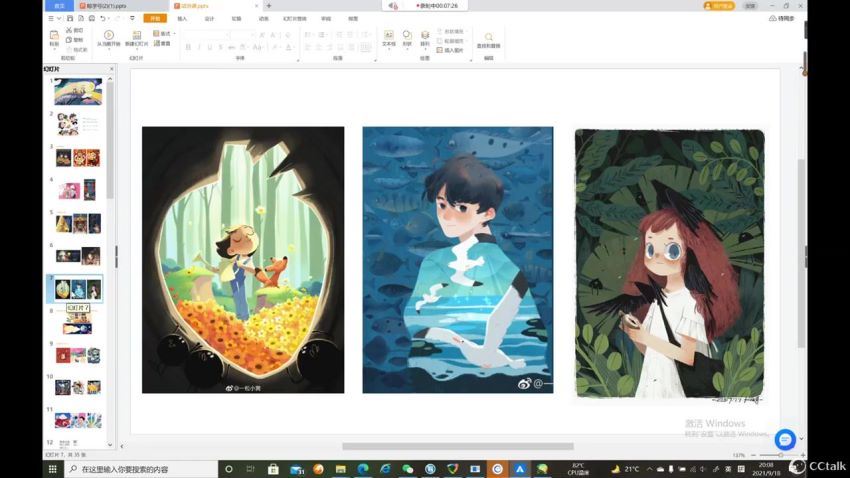Select slide 9 thumbnail
The image size is (850, 478).
78,355
